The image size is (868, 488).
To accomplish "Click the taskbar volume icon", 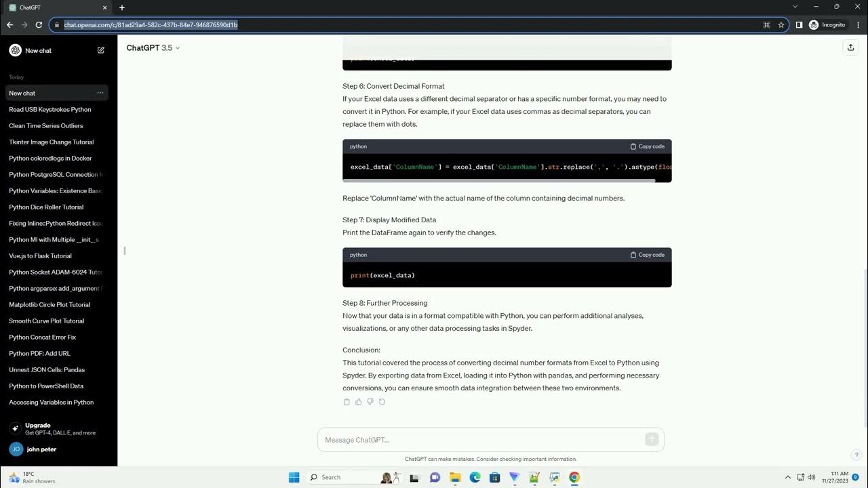I will coord(812,477).
